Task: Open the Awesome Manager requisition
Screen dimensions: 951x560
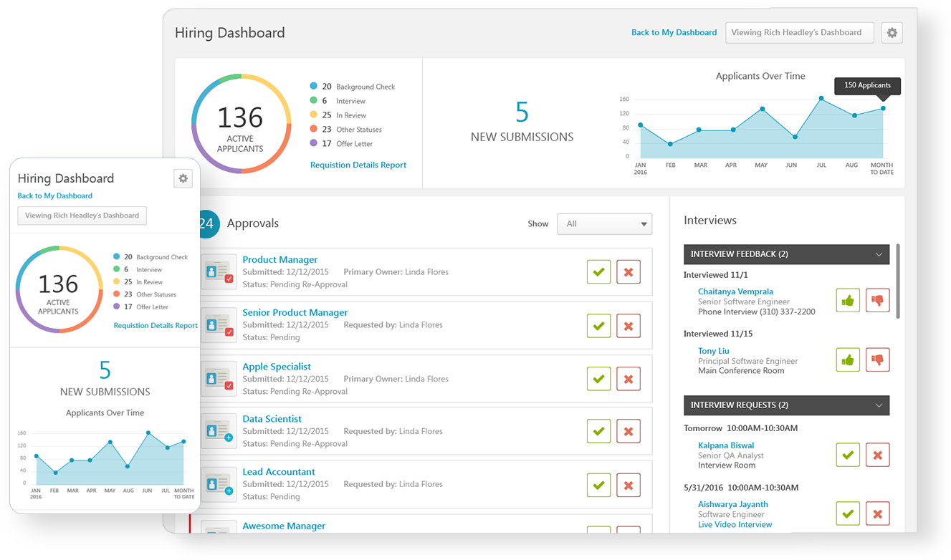Action: 284,526
